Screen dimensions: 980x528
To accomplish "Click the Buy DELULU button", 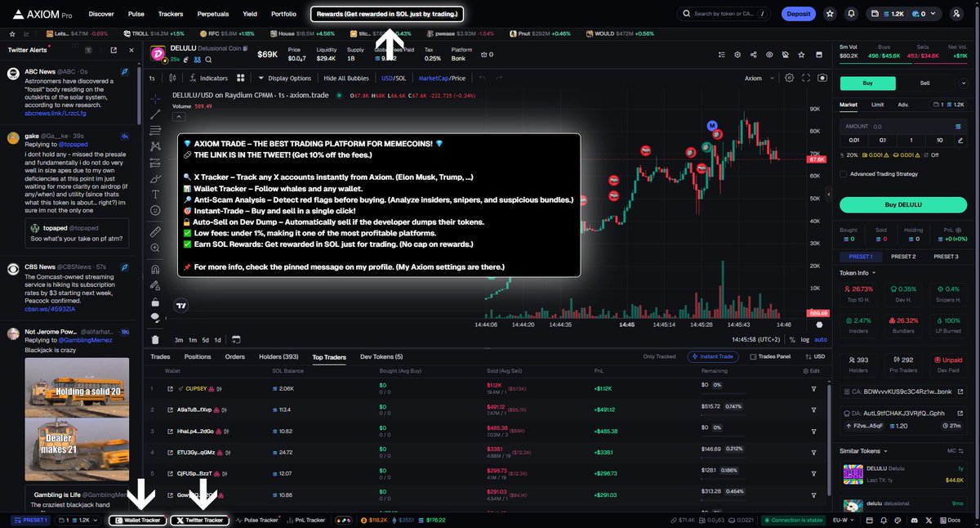I will [902, 204].
